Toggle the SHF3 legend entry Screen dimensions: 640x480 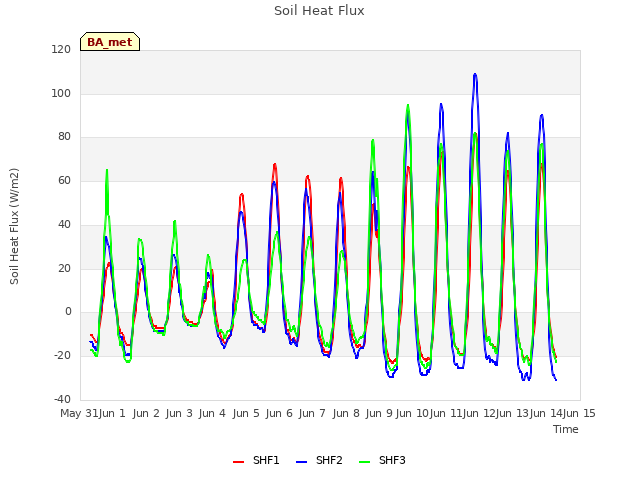pyautogui.click(x=382, y=460)
